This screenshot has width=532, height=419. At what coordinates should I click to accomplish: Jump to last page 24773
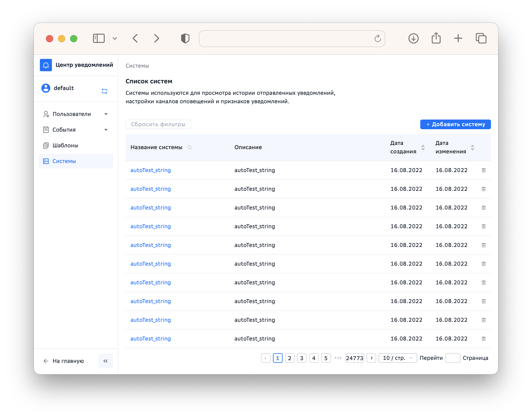354,358
